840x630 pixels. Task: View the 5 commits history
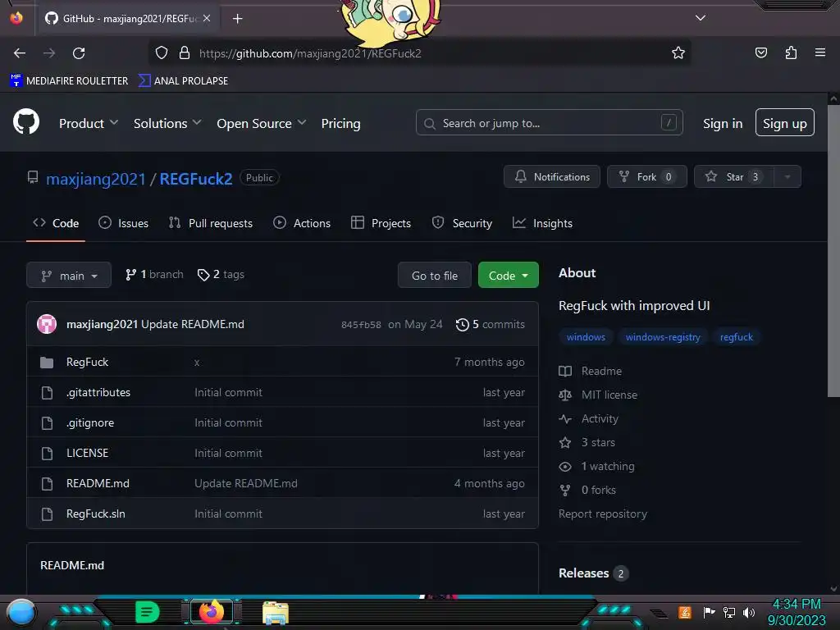pos(491,324)
